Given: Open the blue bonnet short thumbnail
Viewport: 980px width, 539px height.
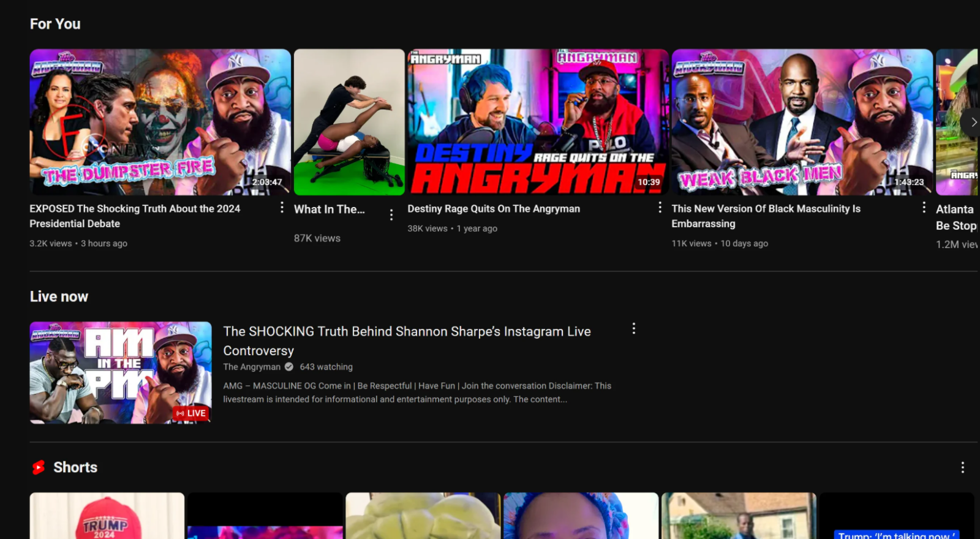Looking at the screenshot, I should (581, 516).
